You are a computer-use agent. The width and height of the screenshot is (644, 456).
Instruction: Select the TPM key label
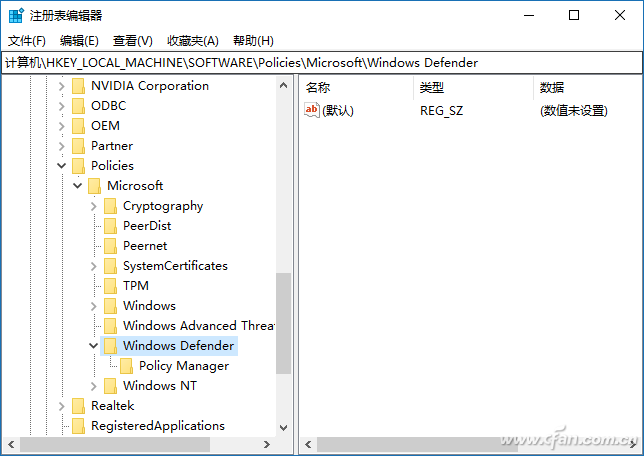click(x=136, y=286)
